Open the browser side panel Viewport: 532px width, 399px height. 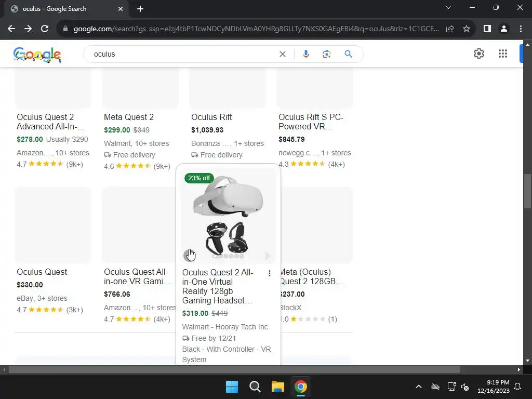pyautogui.click(x=487, y=29)
